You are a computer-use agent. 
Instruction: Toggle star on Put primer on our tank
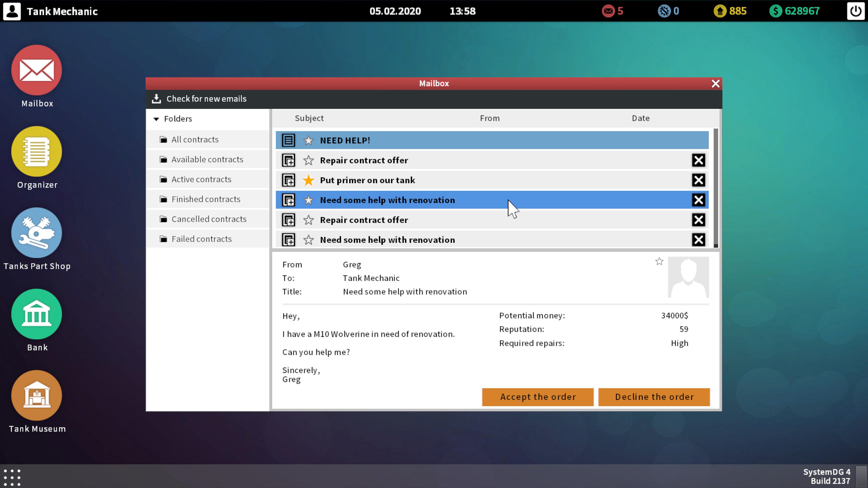tap(308, 180)
